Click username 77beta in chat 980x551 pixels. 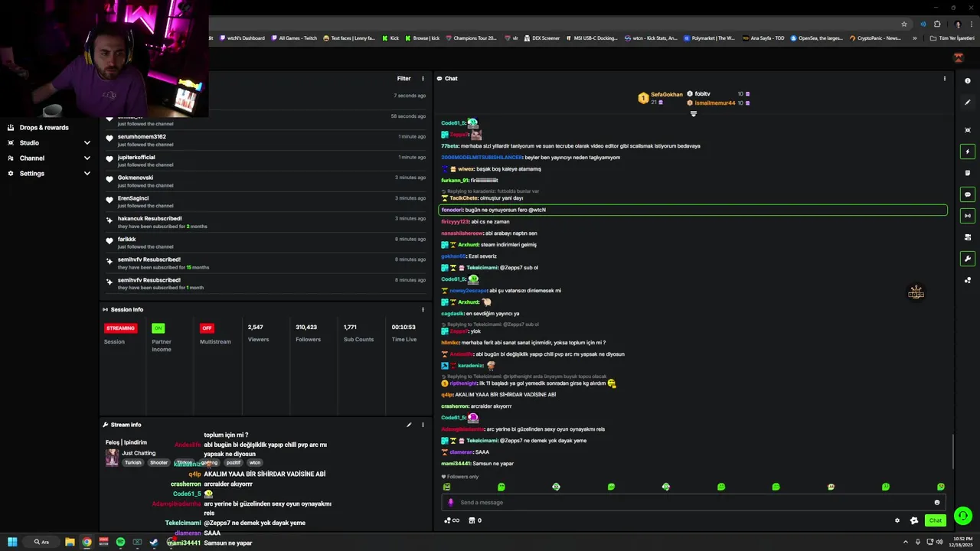450,145
